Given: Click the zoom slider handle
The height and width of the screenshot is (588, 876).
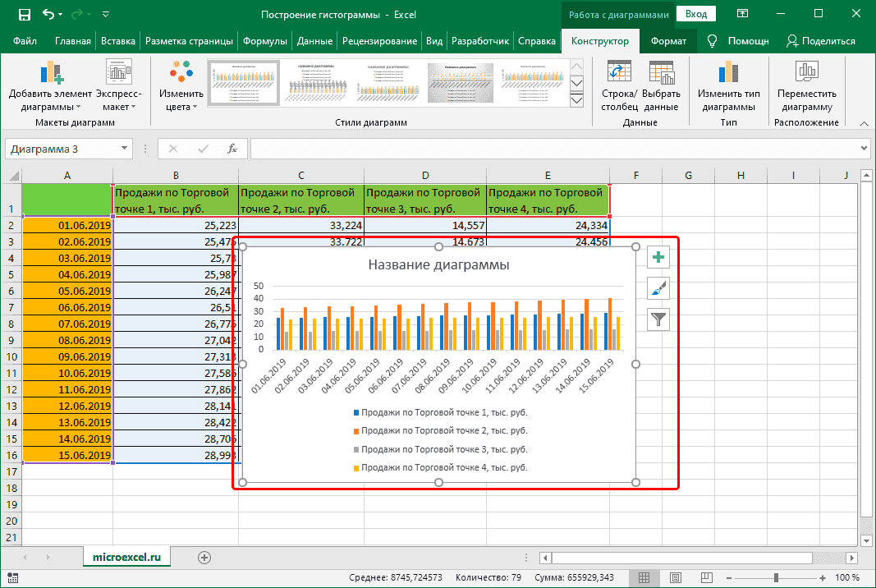Looking at the screenshot, I should 776,578.
